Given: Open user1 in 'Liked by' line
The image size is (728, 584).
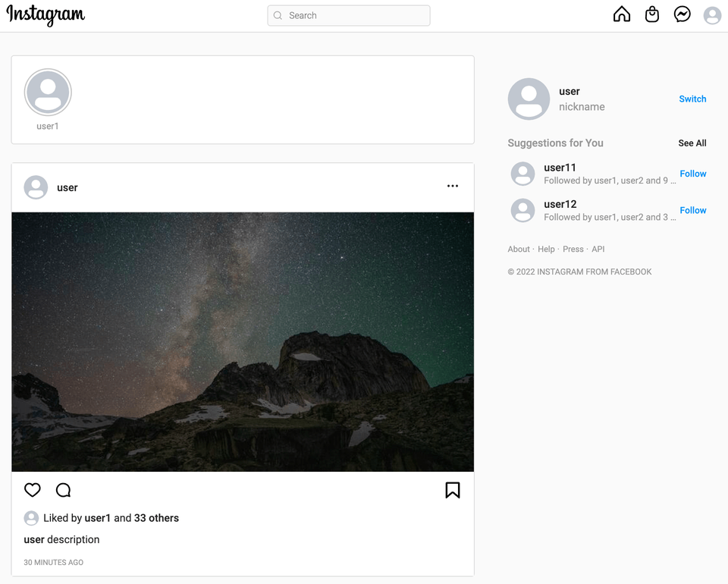Looking at the screenshot, I should 98,518.
